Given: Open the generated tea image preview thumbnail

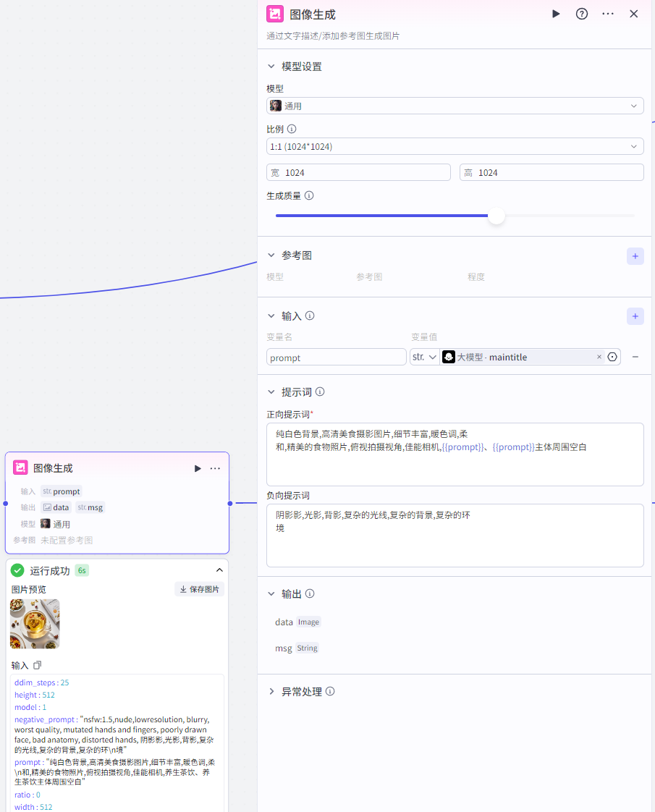Looking at the screenshot, I should tap(35, 624).
